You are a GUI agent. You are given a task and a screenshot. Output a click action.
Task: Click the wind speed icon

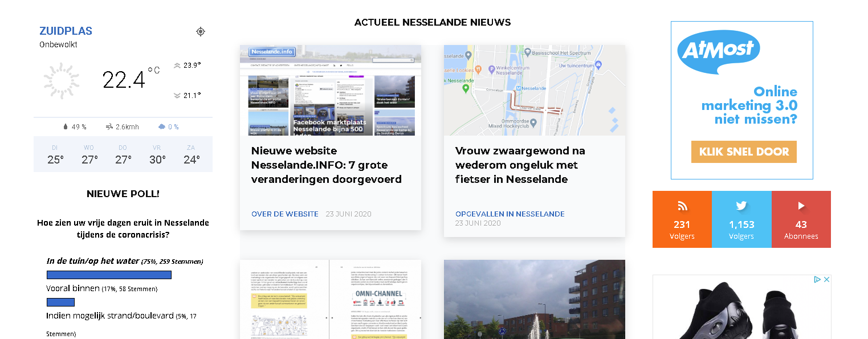click(109, 126)
